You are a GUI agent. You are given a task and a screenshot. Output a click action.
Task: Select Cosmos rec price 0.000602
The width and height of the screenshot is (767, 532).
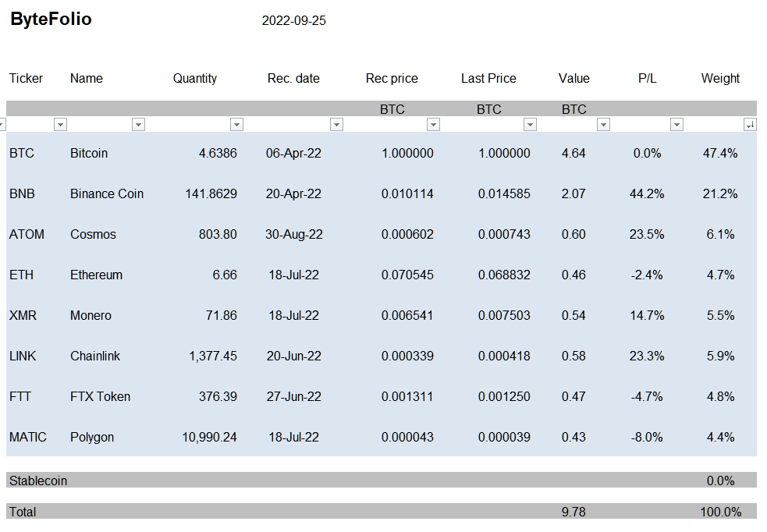coord(407,234)
